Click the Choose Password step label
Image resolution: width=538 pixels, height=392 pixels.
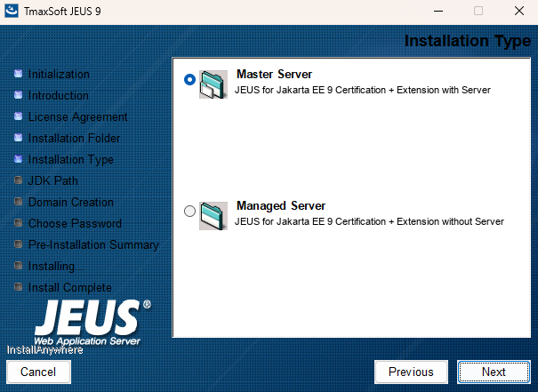click(x=75, y=223)
